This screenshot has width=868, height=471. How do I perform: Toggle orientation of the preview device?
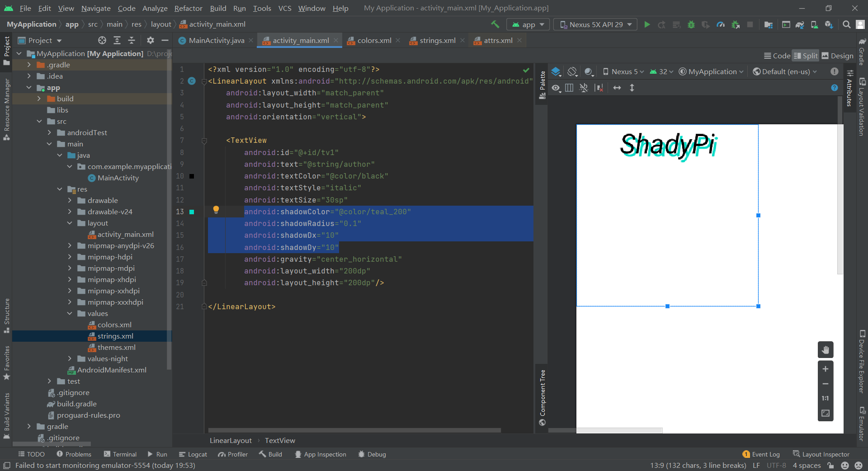pos(572,71)
